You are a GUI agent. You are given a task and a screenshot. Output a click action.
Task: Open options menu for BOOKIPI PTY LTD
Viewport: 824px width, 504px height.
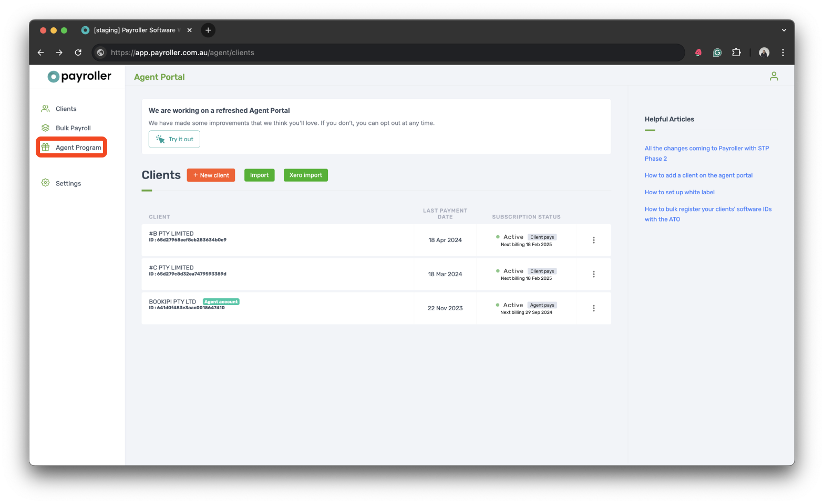(594, 308)
